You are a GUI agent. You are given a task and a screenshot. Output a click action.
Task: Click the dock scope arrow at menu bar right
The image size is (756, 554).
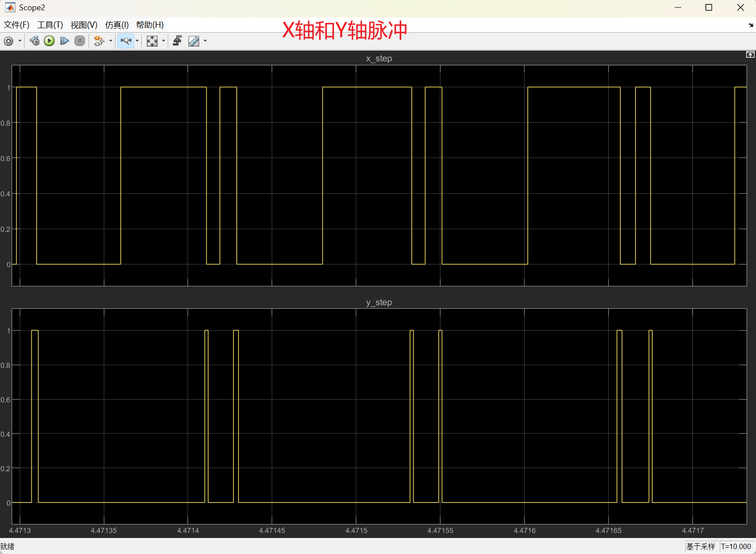tap(751, 25)
